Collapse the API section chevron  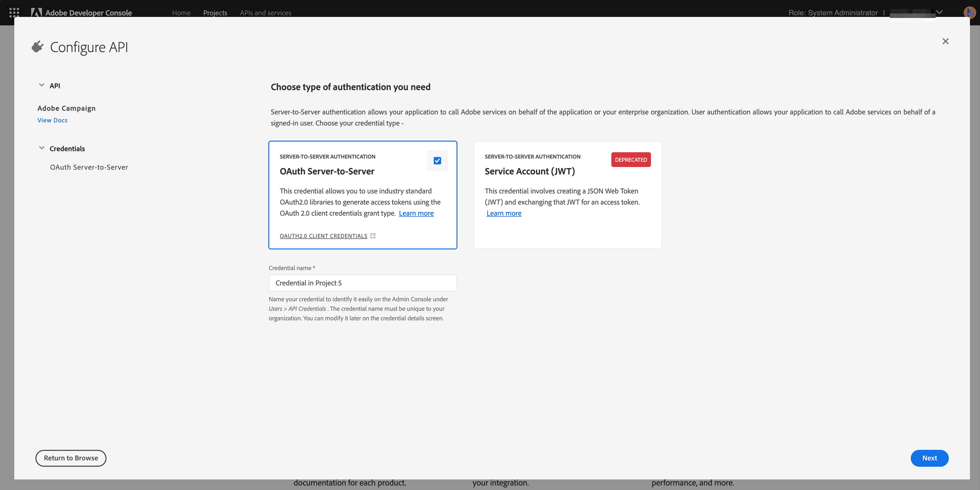(x=42, y=85)
